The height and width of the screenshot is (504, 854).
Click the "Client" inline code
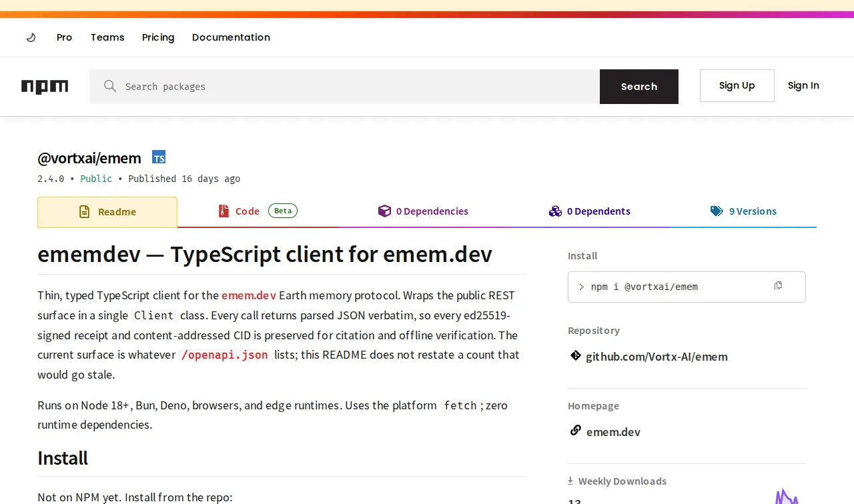pos(154,315)
